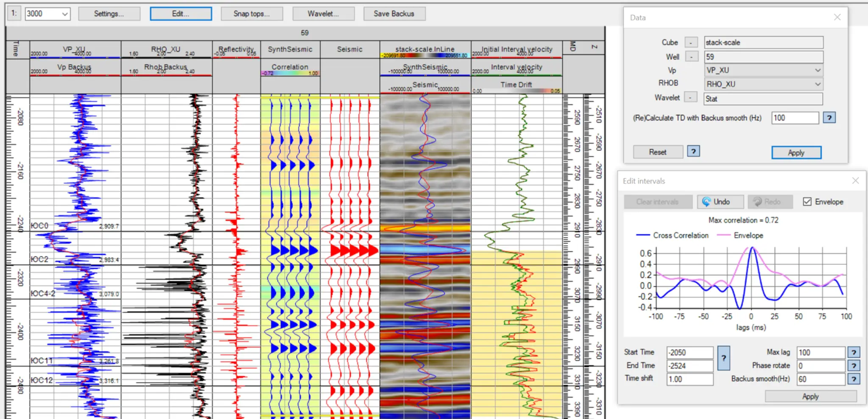Open help for Start and End Time
The width and height of the screenshot is (868, 419).
click(724, 358)
